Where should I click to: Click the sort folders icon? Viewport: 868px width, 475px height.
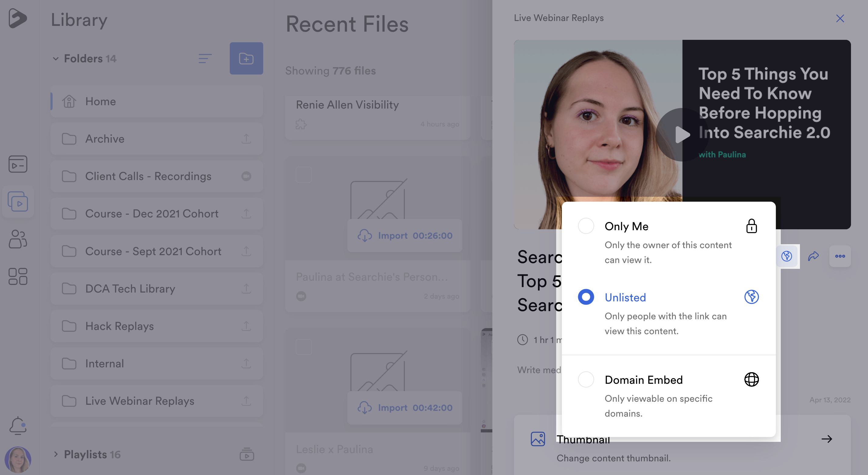pos(205,59)
